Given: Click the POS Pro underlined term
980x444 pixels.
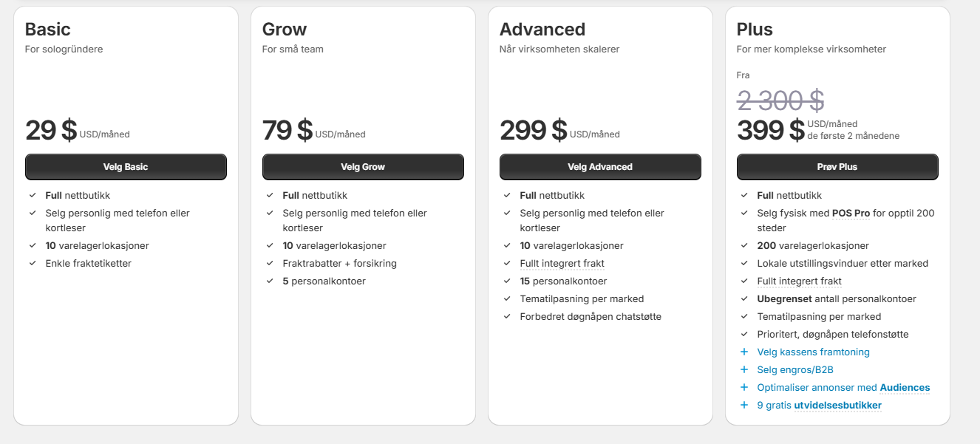Looking at the screenshot, I should (851, 214).
